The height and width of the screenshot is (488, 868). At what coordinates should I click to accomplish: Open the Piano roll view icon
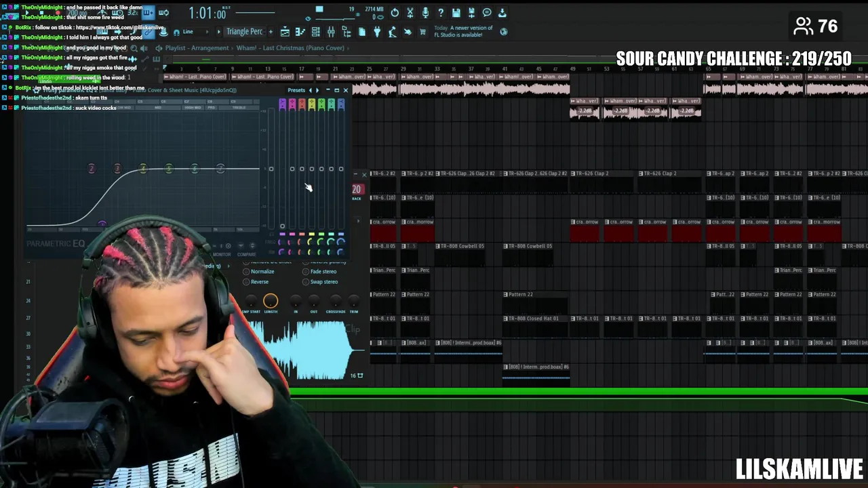pos(300,31)
